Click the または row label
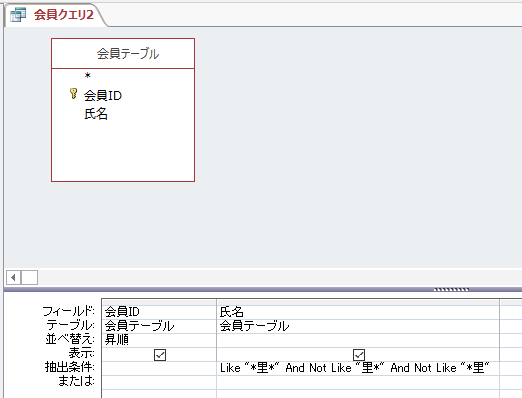The height and width of the screenshot is (398, 522). click(x=76, y=381)
